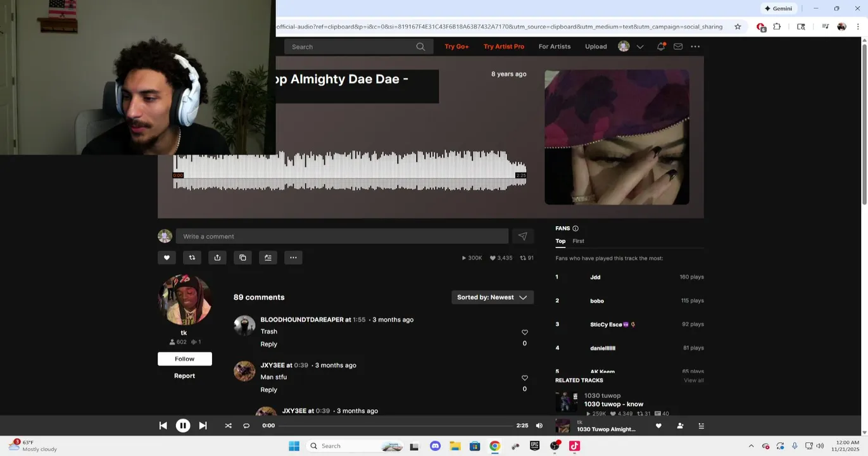Open Try Go+ in the header

point(456,46)
